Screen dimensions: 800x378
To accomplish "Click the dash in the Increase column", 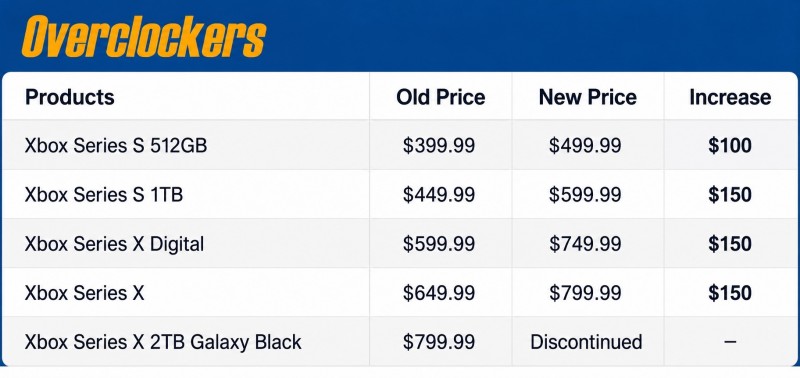I will click(x=730, y=342).
